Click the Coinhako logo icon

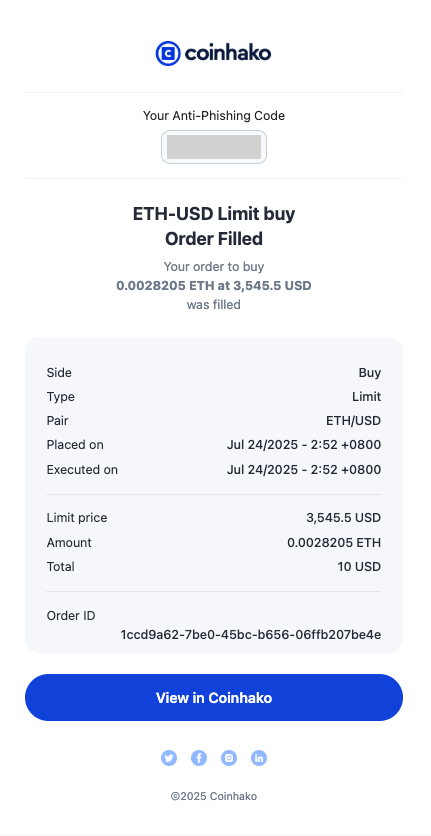pyautogui.click(x=168, y=53)
